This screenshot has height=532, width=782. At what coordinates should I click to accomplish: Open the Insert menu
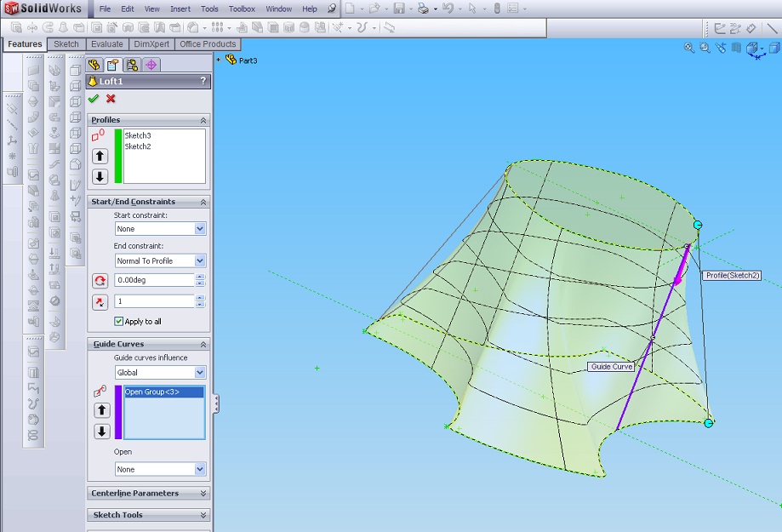[180, 9]
